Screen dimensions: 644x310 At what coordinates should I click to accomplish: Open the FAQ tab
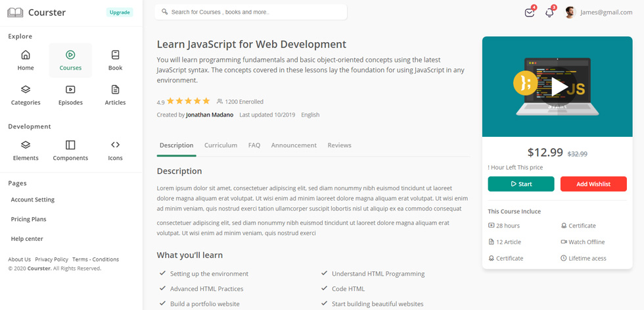click(x=254, y=145)
